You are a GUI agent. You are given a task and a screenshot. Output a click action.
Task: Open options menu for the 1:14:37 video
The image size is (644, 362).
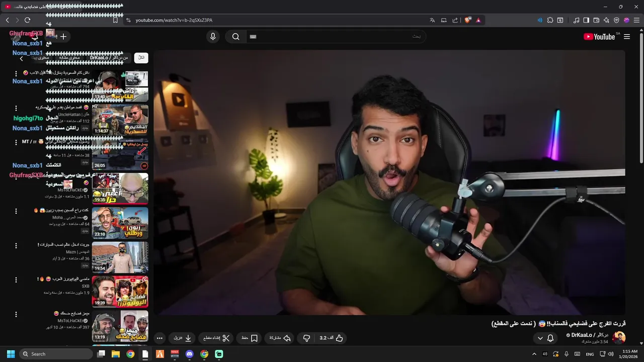click(x=16, y=108)
